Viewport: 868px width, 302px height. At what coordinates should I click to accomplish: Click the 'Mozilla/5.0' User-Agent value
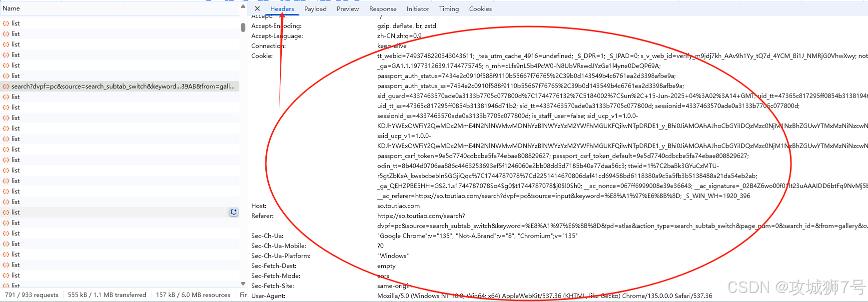pos(545,296)
